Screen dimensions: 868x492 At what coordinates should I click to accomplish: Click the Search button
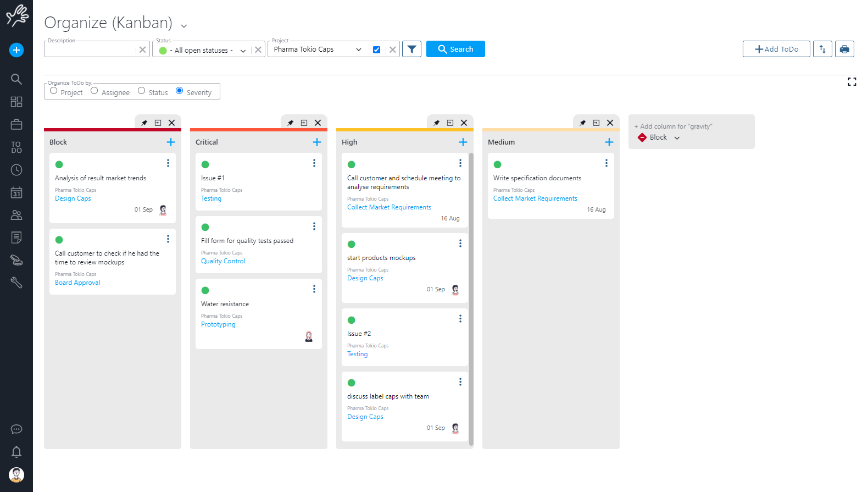point(455,49)
